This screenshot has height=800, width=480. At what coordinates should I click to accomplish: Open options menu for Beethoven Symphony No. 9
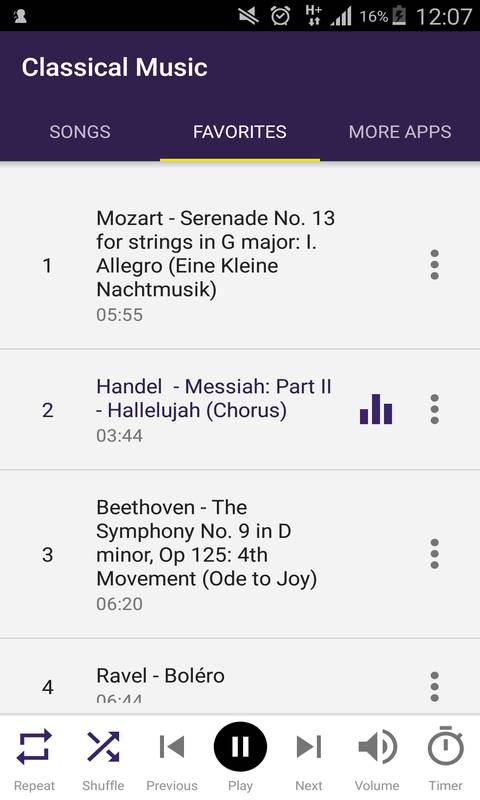click(x=435, y=554)
